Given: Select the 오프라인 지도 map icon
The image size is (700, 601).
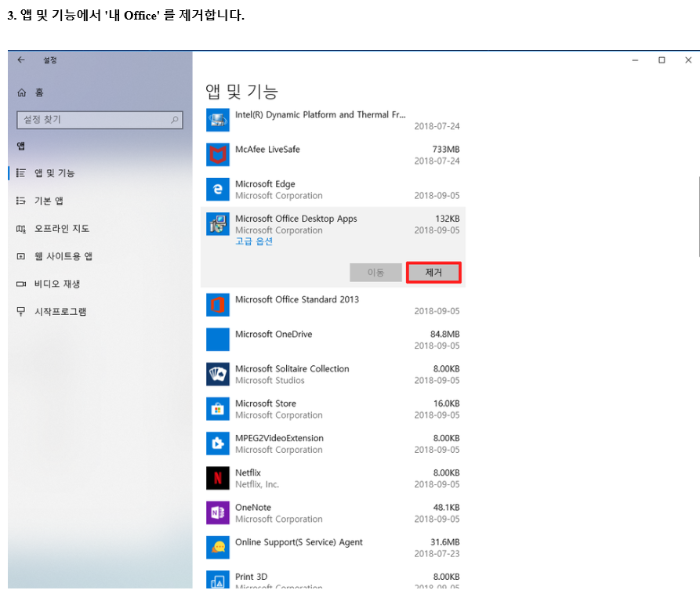Looking at the screenshot, I should (x=21, y=229).
